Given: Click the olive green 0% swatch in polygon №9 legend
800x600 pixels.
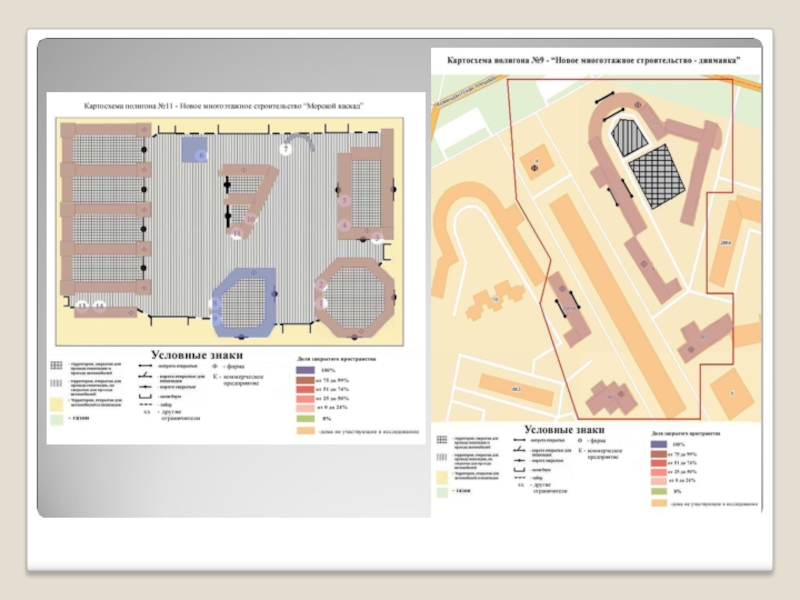Looking at the screenshot, I should pos(659,492).
